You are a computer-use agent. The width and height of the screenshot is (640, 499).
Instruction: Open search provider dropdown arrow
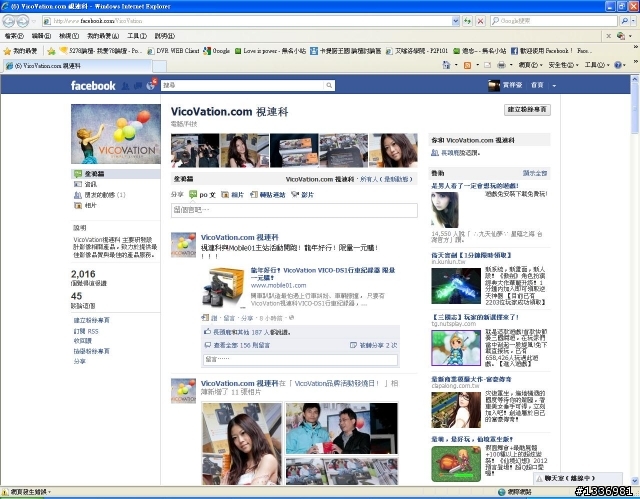click(633, 21)
